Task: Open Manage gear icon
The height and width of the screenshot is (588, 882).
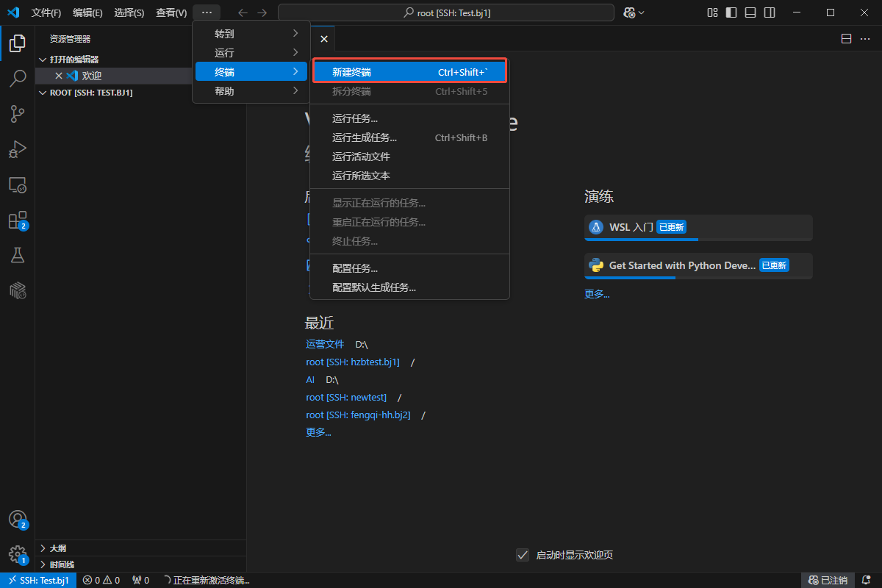Action: [18, 554]
